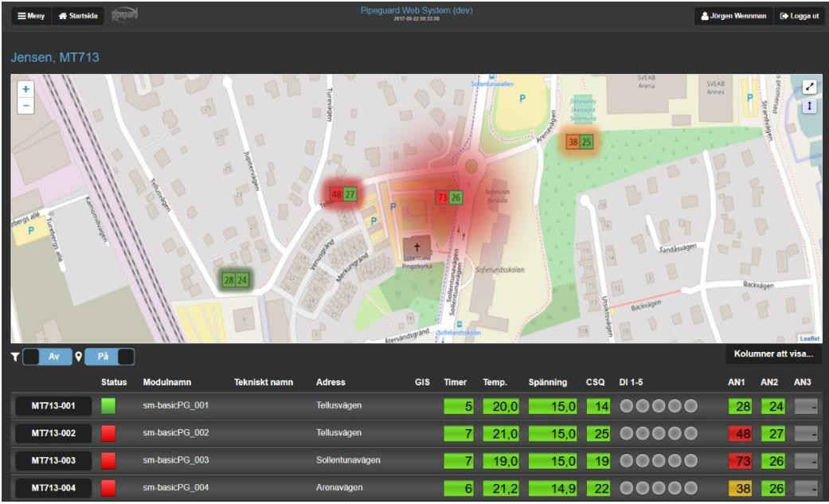The image size is (829, 504).
Task: Click the Temp. column header
Action: (495, 382)
